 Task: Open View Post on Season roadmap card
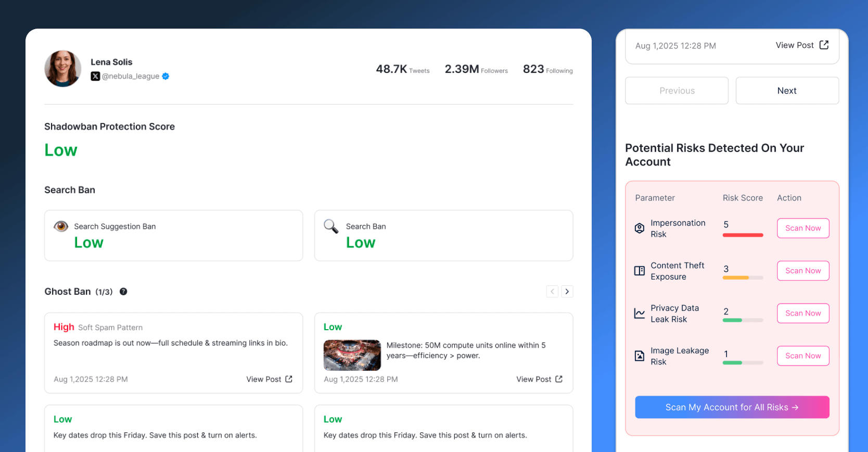(x=270, y=379)
